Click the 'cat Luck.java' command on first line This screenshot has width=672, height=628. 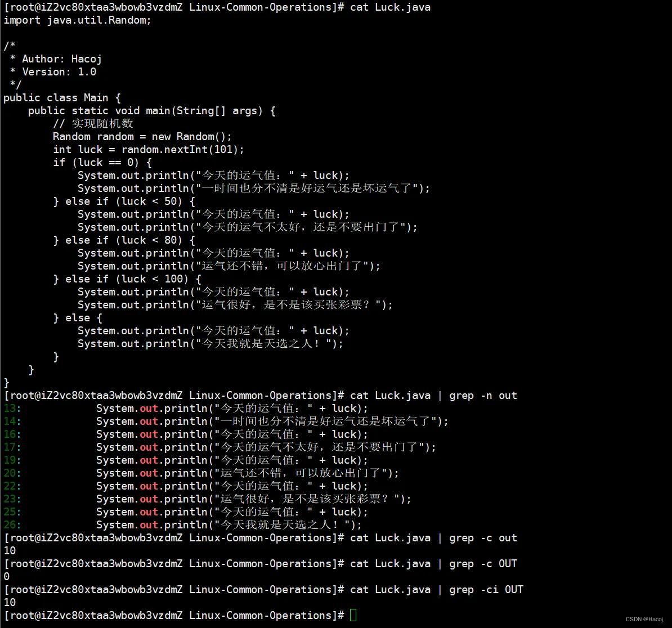pyautogui.click(x=391, y=7)
